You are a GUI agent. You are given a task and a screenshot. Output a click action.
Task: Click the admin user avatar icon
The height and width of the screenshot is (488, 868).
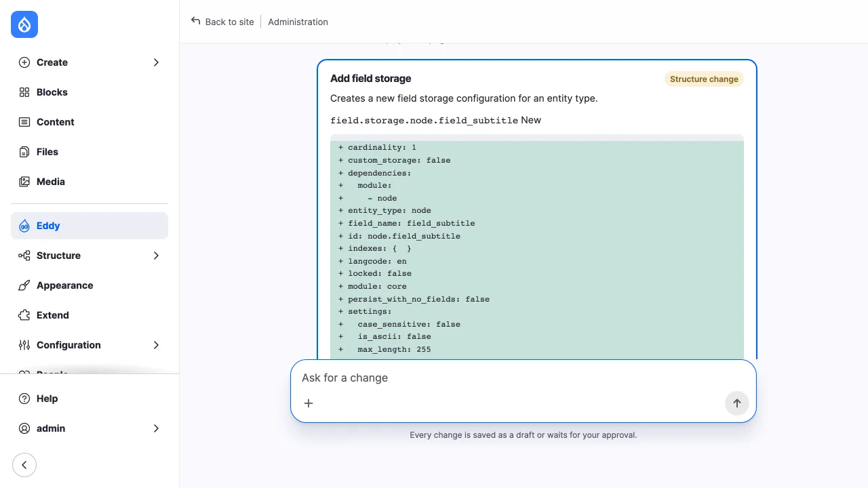click(x=24, y=428)
